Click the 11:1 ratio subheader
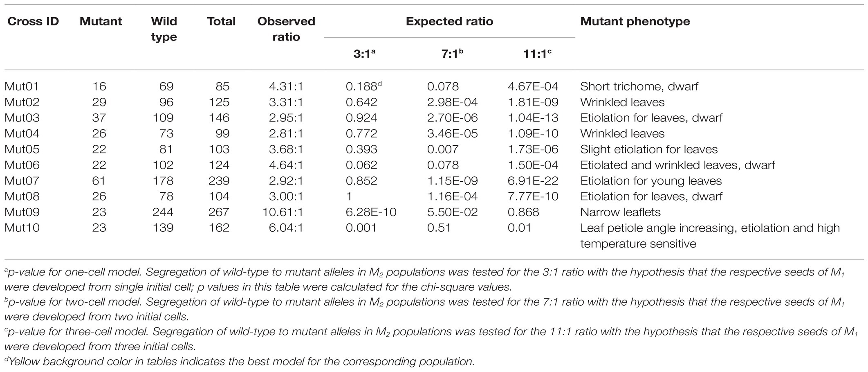This screenshot has height=372, width=868. point(537,54)
